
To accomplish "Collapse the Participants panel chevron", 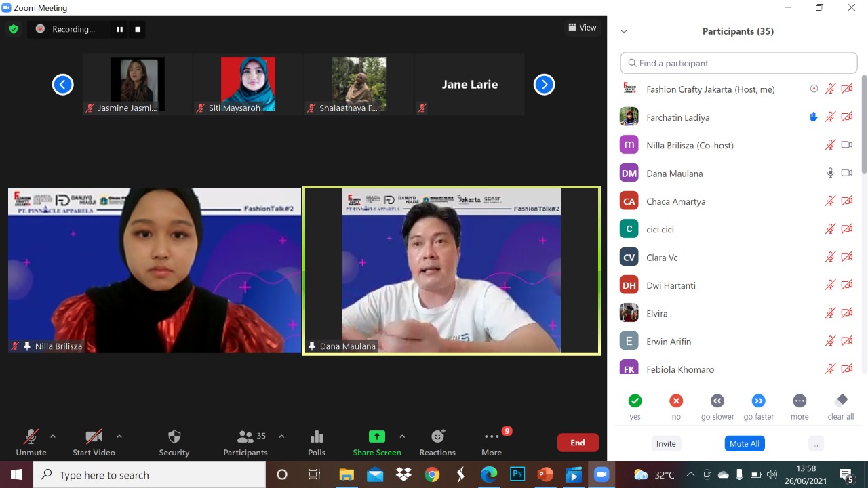I will click(624, 31).
